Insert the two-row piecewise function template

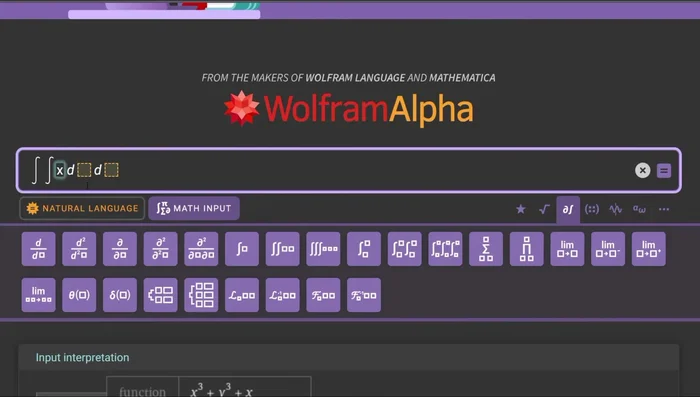(160, 295)
